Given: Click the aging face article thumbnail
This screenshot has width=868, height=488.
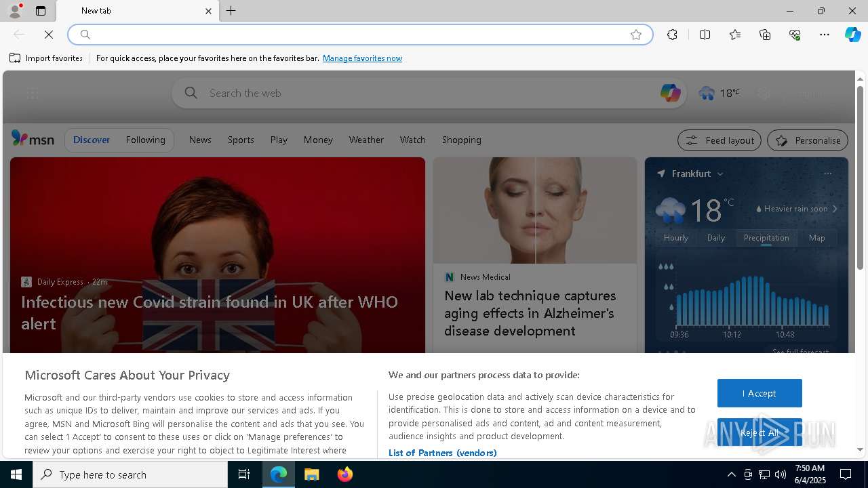Looking at the screenshot, I should [x=535, y=211].
